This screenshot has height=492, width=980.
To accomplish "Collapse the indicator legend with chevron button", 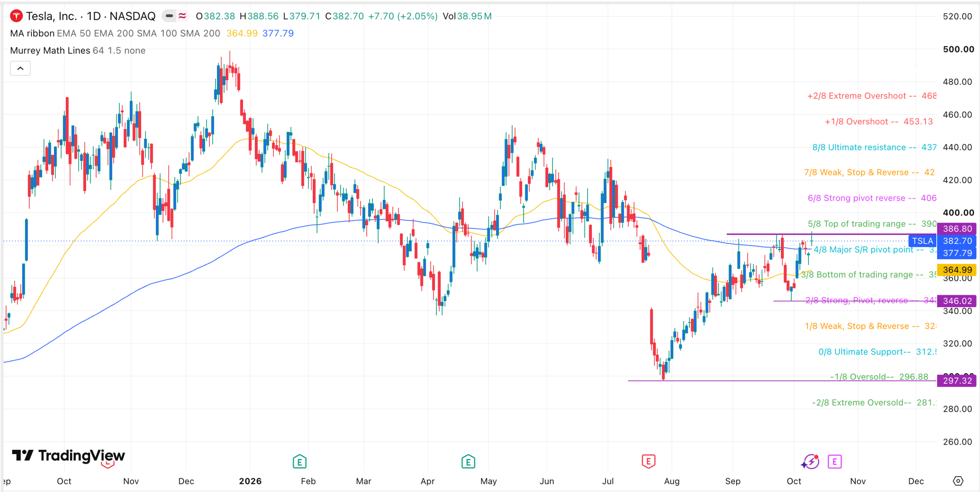I will 20,69.
